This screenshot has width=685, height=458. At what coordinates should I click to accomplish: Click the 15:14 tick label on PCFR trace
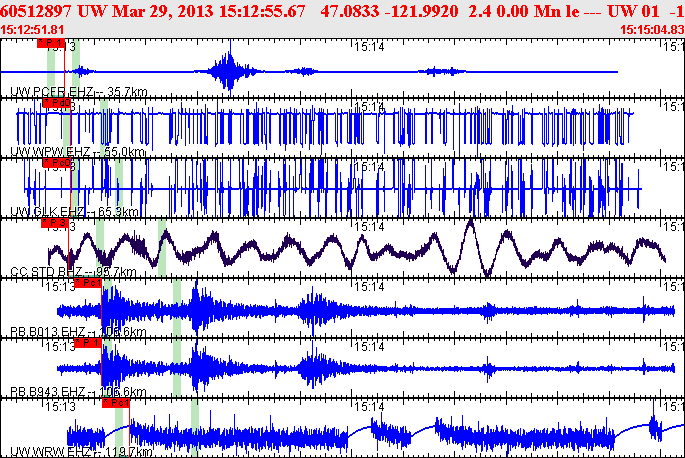click(x=369, y=45)
